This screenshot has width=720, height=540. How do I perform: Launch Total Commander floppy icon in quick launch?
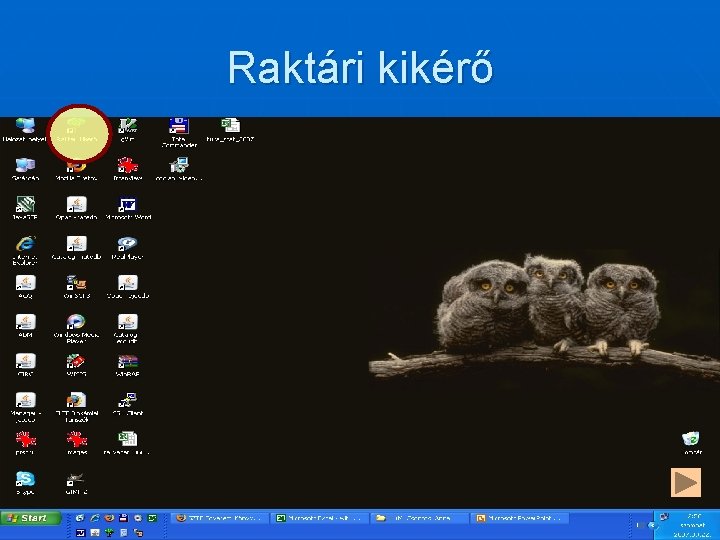click(123, 518)
